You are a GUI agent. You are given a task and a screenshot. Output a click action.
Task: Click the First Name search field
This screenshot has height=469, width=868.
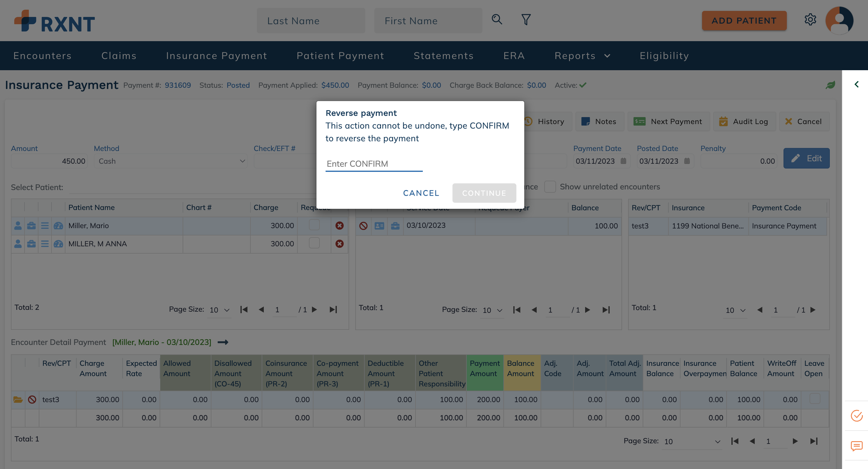428,21
